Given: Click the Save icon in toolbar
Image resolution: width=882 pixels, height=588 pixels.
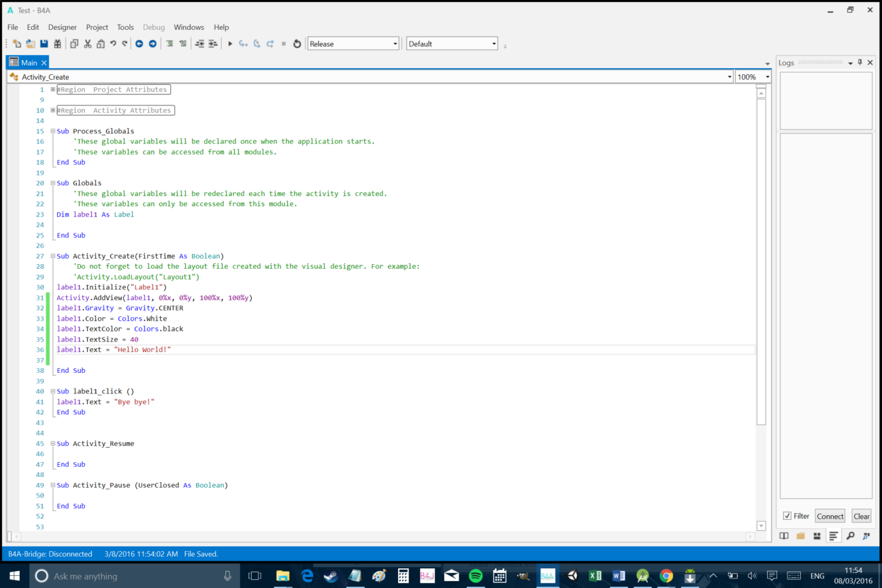Looking at the screenshot, I should [44, 44].
